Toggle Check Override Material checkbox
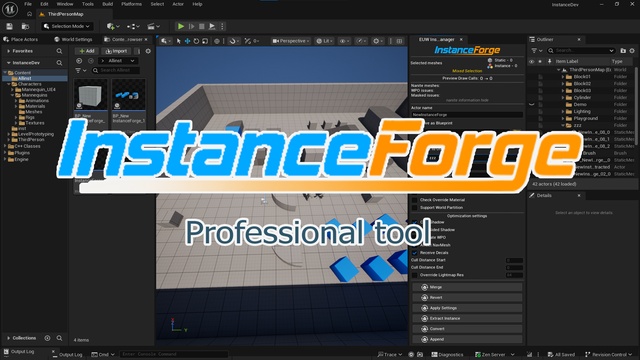The height and width of the screenshot is (360, 640). (x=415, y=200)
